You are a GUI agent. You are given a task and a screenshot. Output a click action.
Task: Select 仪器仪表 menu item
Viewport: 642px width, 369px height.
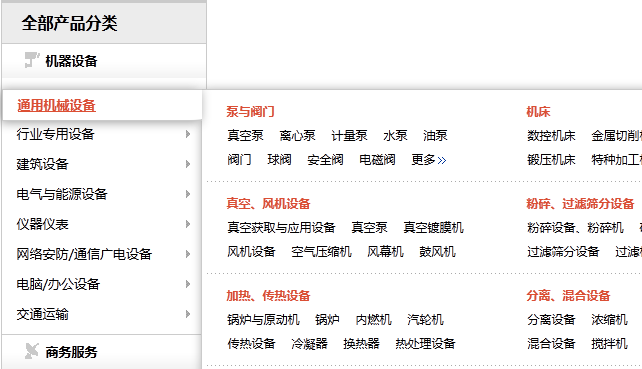(42, 224)
